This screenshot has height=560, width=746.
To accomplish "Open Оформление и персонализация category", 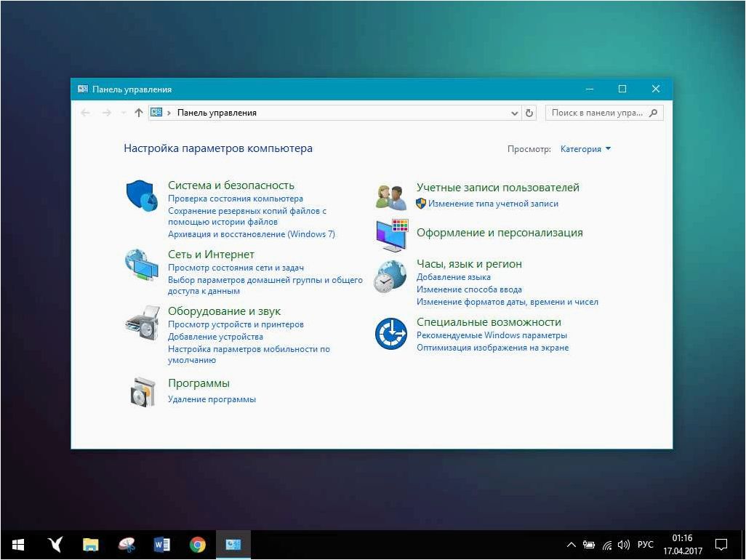I will [500, 233].
